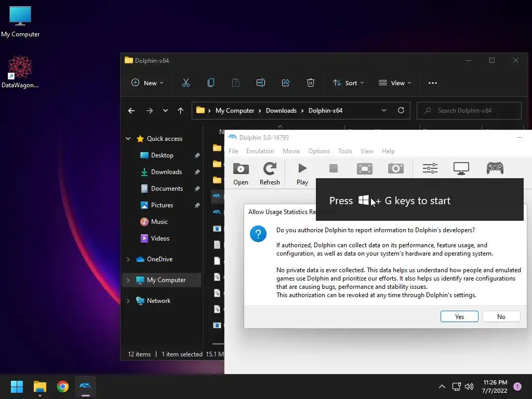Click the Copy icon in File Explorer
This screenshot has width=532, height=399.
(211, 83)
